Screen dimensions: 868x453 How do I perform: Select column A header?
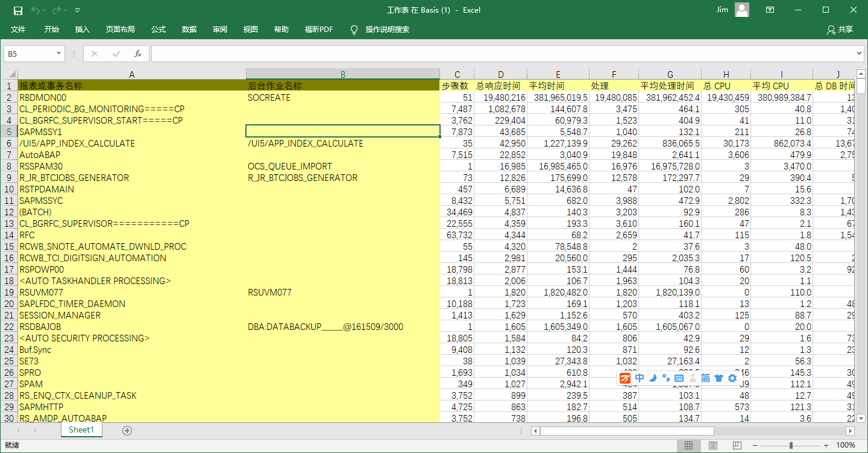131,74
